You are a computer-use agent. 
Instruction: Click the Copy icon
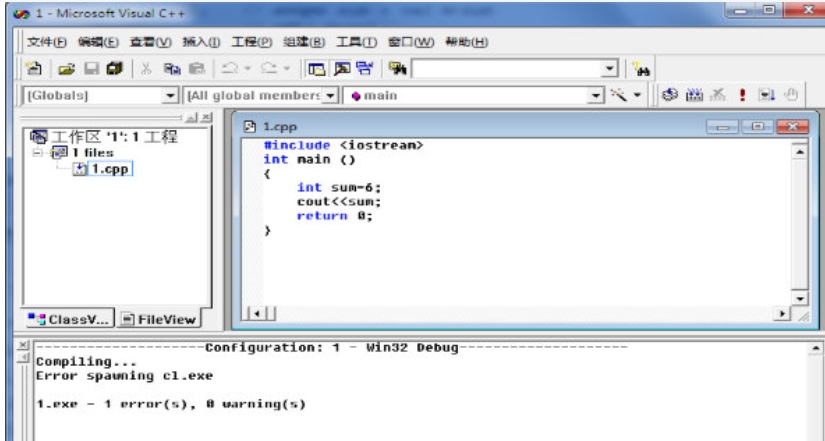172,68
